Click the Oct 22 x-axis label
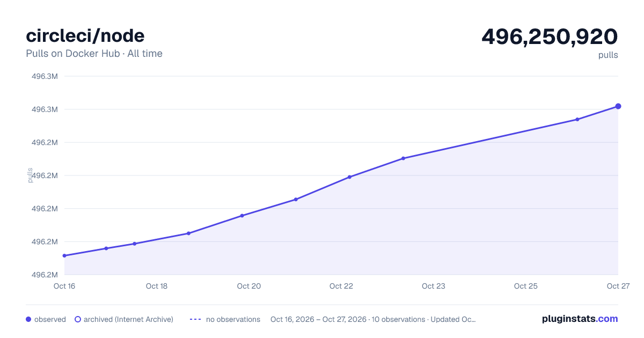Viewport: 644px width, 338px height. coord(341,286)
